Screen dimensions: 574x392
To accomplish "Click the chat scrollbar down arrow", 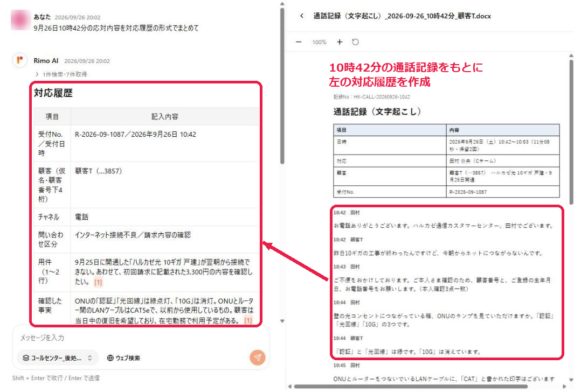I will pyautogui.click(x=282, y=321).
